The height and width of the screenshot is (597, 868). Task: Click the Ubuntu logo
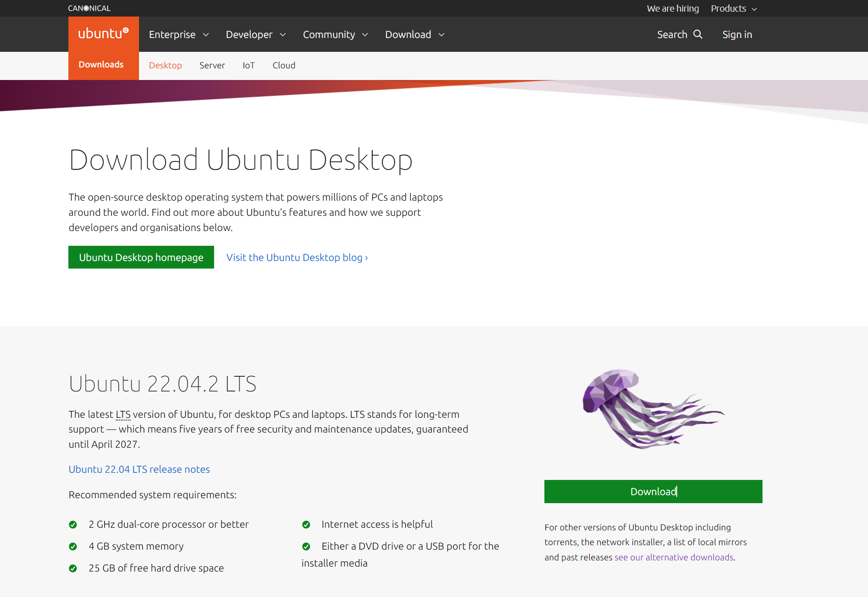point(103,34)
